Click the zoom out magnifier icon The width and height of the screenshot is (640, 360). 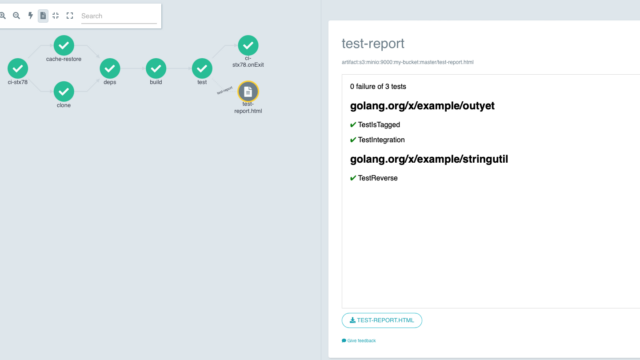coord(16,16)
